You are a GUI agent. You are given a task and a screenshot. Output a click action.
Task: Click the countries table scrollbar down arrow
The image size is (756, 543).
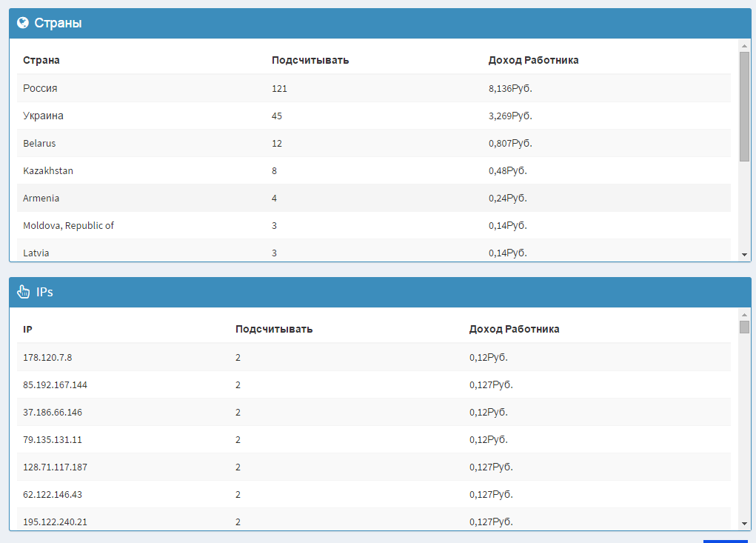click(744, 255)
